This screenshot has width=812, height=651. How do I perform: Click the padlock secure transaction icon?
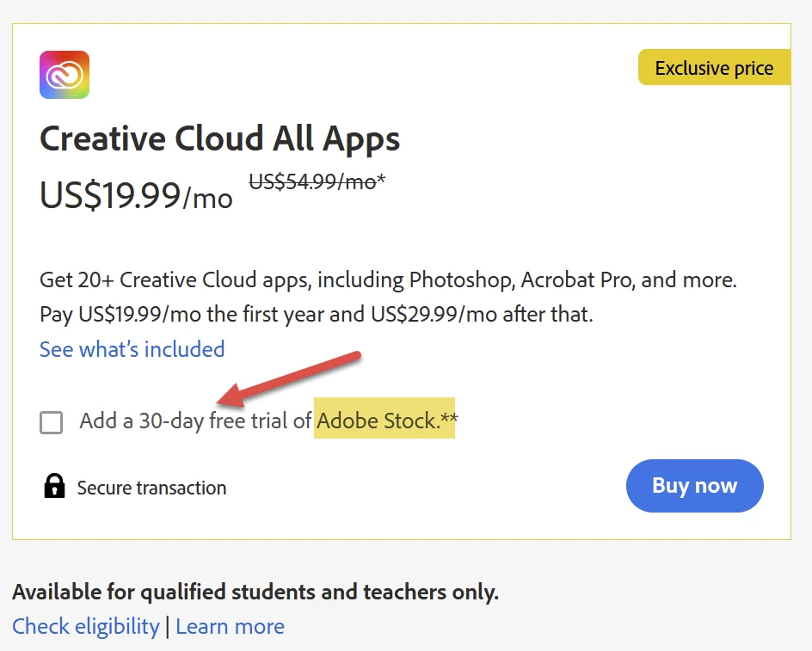coord(54,486)
